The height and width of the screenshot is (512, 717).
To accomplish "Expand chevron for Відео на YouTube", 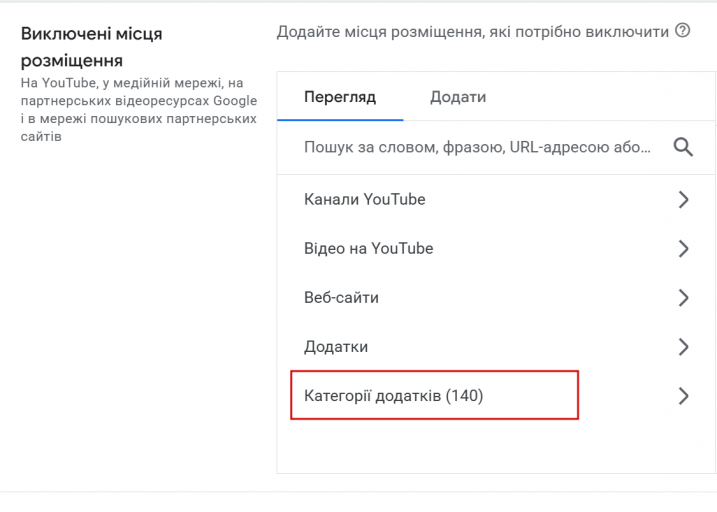I will pyautogui.click(x=683, y=248).
